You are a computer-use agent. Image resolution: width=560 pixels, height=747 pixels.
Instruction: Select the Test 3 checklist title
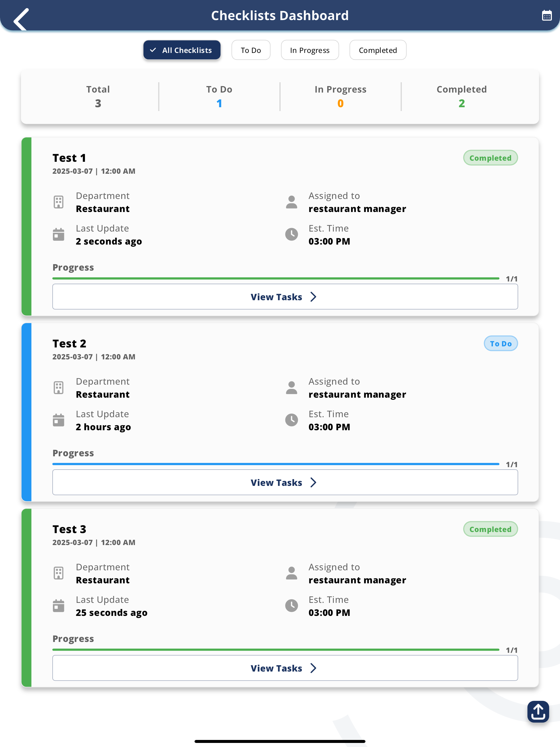point(69,530)
